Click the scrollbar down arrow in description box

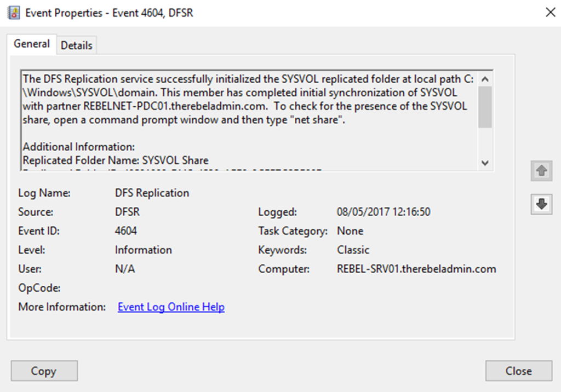pos(485,163)
